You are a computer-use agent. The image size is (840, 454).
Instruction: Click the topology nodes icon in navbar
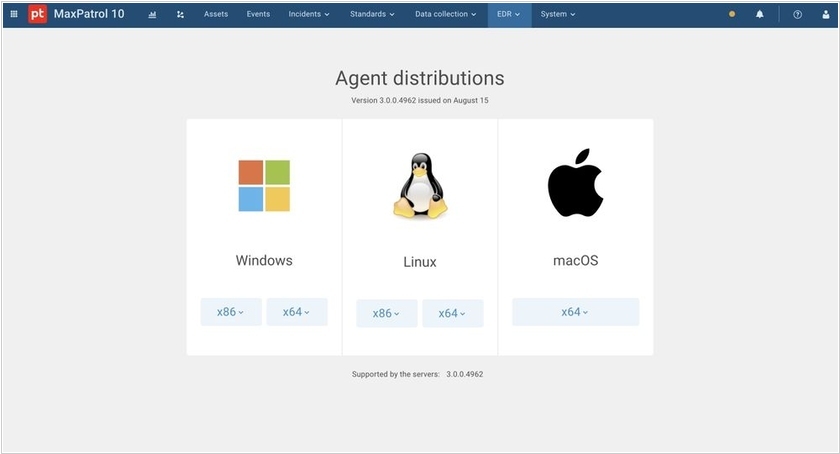point(180,14)
